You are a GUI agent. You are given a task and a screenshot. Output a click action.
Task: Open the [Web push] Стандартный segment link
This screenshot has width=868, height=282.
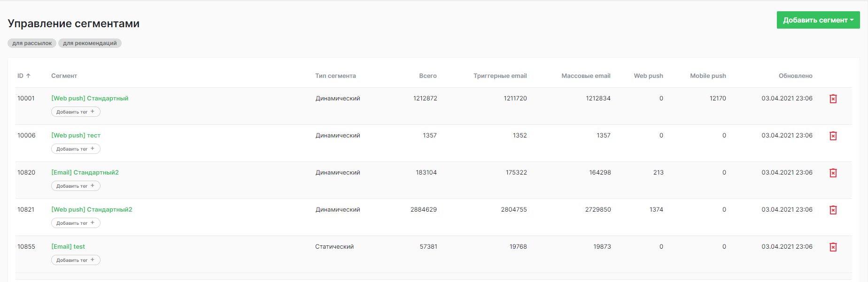(x=89, y=98)
